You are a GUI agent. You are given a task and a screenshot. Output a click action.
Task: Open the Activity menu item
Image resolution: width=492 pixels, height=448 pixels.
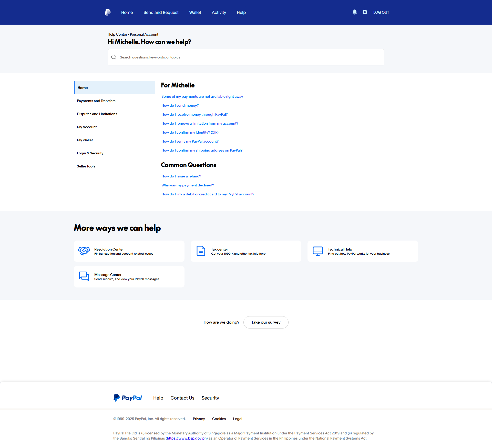(x=219, y=12)
